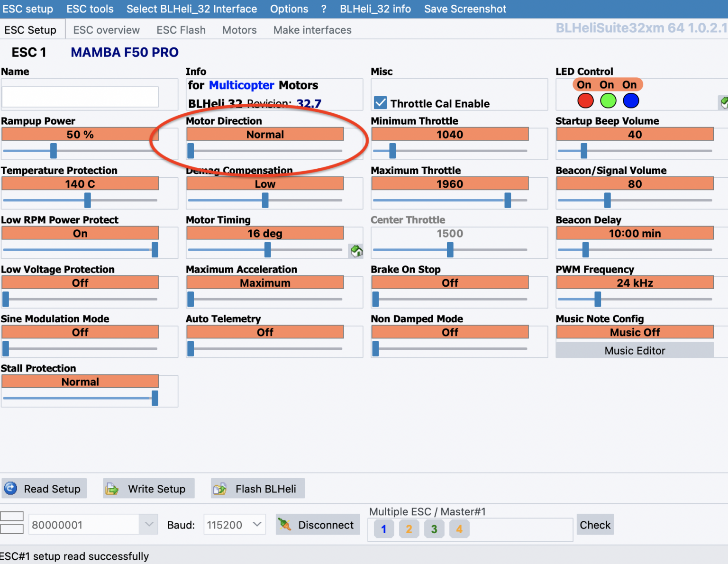Click the red LED circle
The height and width of the screenshot is (564, 728).
point(585,100)
